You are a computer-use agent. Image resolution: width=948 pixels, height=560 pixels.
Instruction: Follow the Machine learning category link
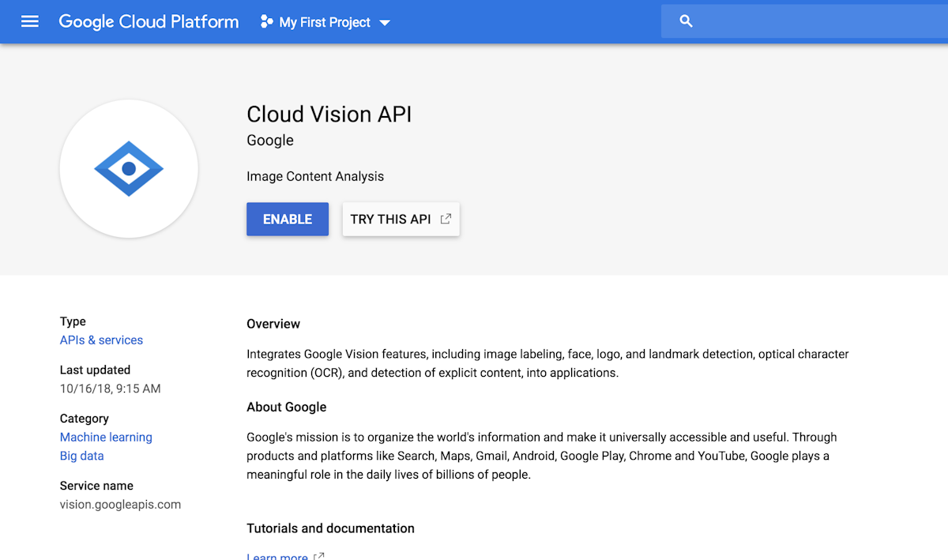106,438
